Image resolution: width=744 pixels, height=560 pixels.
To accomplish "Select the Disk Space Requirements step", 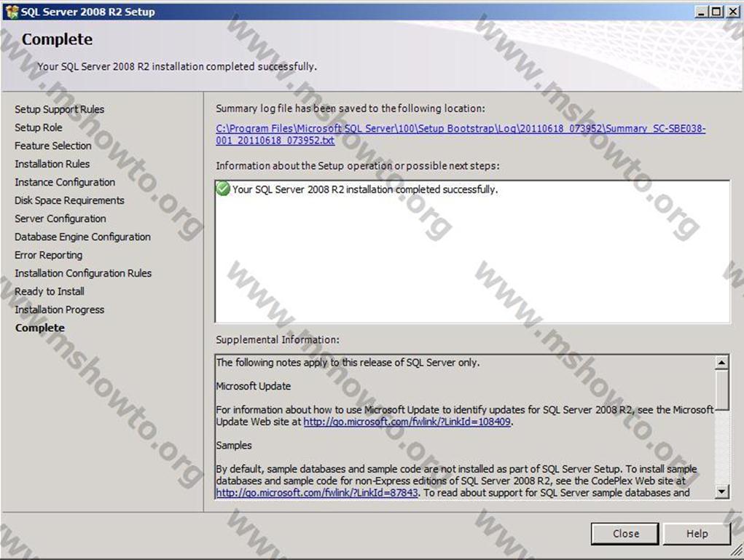I will click(69, 200).
